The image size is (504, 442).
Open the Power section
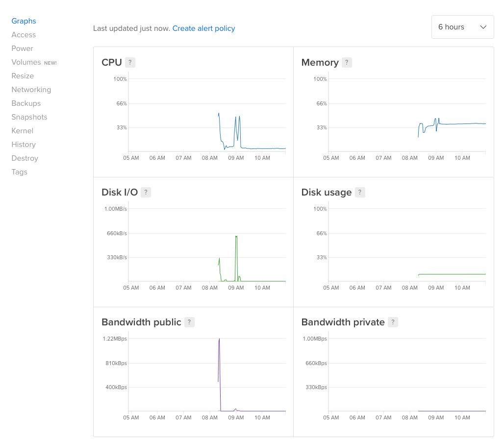pyautogui.click(x=22, y=49)
